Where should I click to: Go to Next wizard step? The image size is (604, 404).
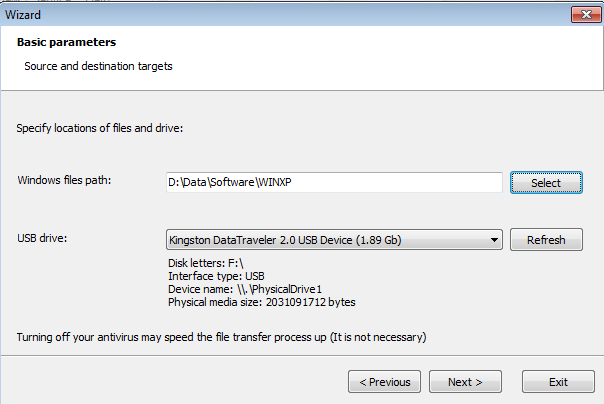point(465,382)
